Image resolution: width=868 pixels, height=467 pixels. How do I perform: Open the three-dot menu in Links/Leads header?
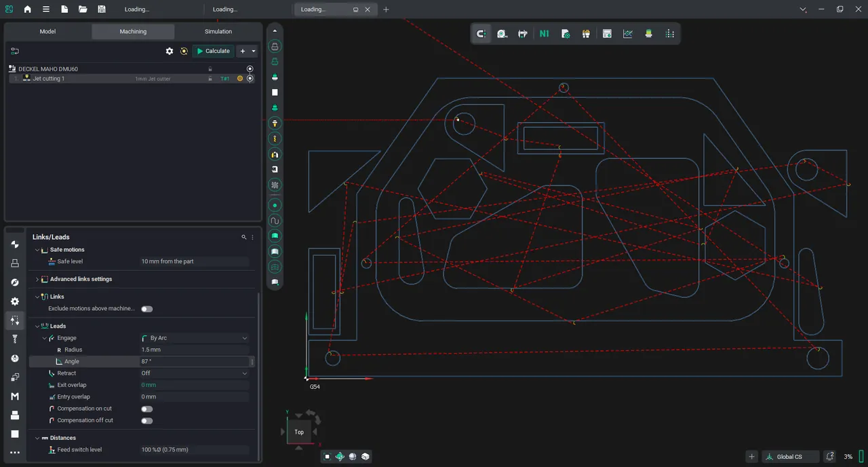point(253,237)
